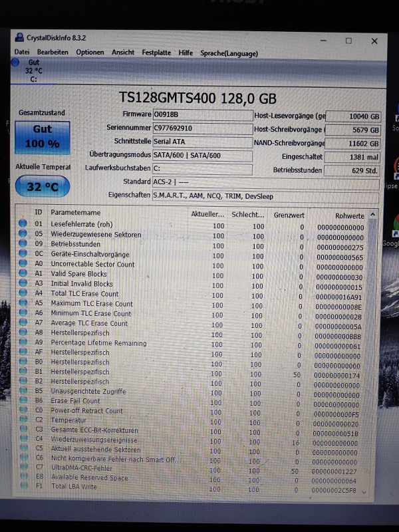This screenshot has height=532, width=399.
Task: Click raw value 000000016A91
Action: 338,297
